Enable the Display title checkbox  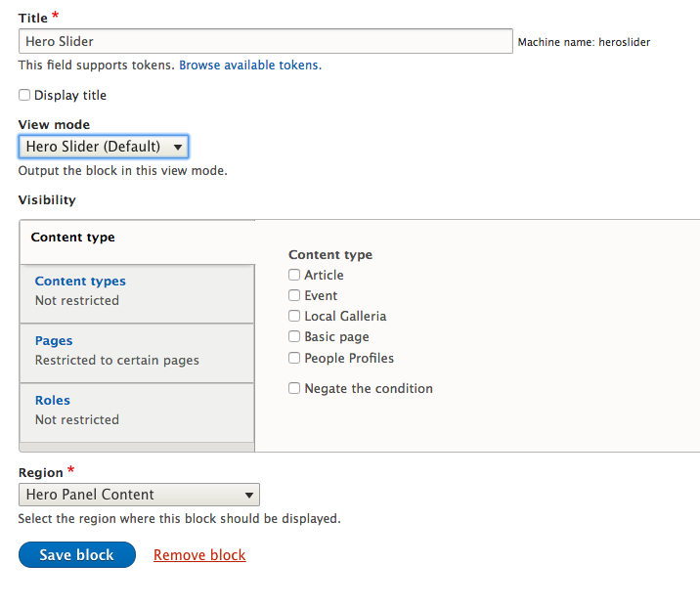click(x=24, y=96)
